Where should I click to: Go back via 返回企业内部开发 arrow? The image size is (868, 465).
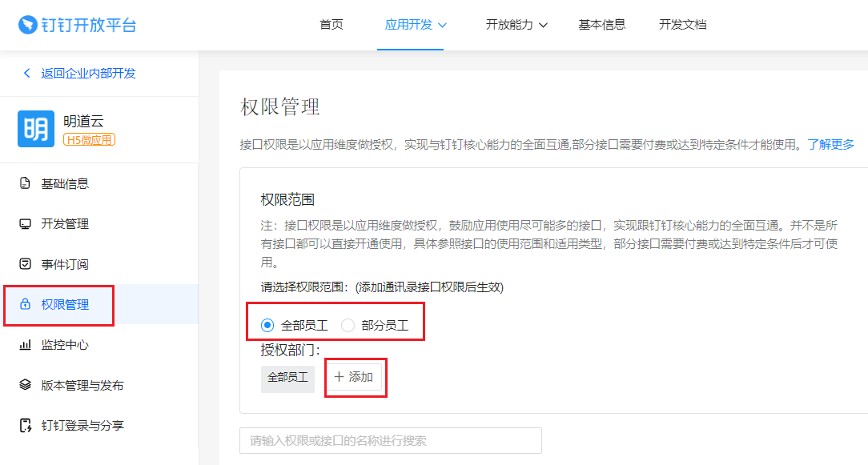[26, 73]
